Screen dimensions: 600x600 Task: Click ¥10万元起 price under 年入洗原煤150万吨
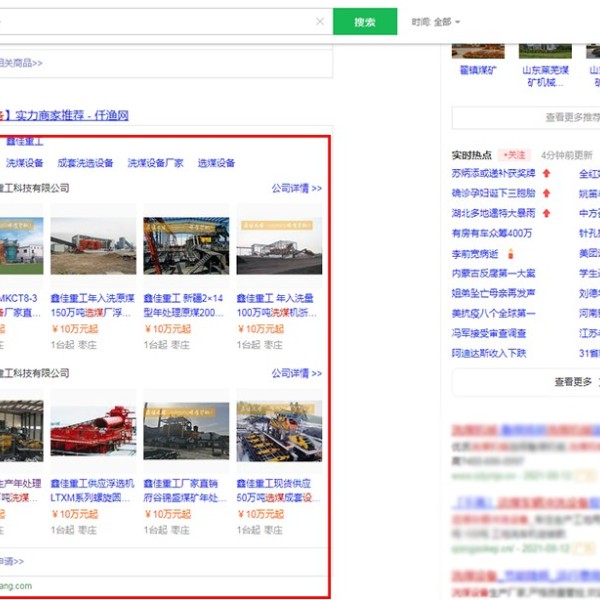coord(75,329)
